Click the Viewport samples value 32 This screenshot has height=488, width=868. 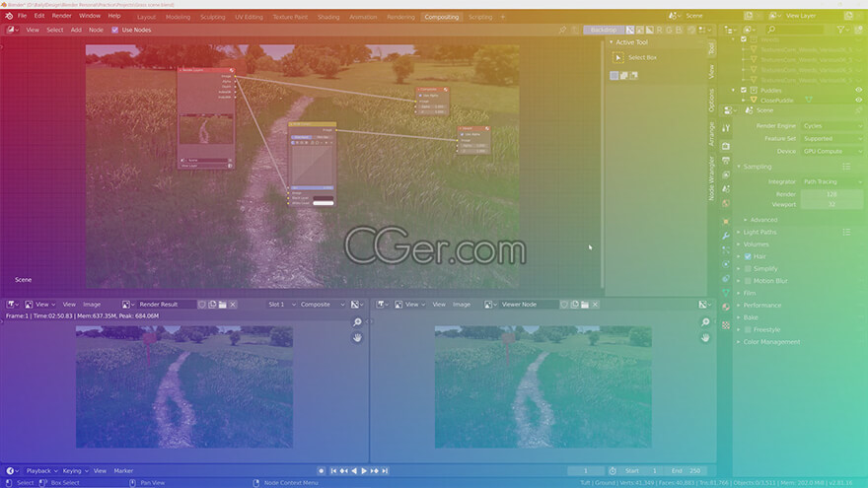(832, 205)
